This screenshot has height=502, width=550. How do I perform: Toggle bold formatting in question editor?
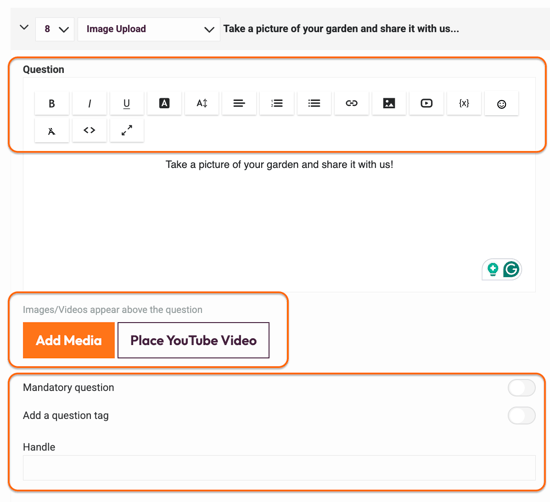click(x=52, y=103)
